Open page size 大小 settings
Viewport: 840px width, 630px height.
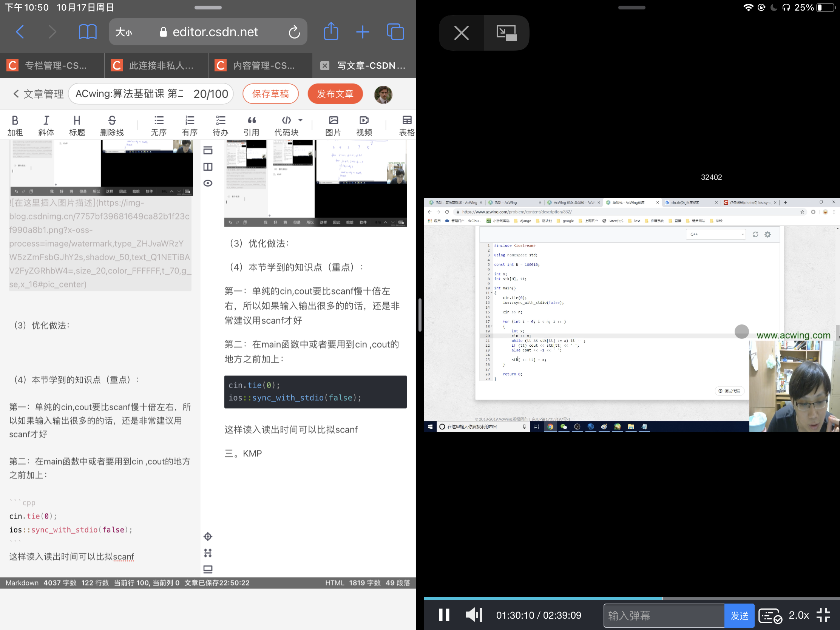point(124,32)
